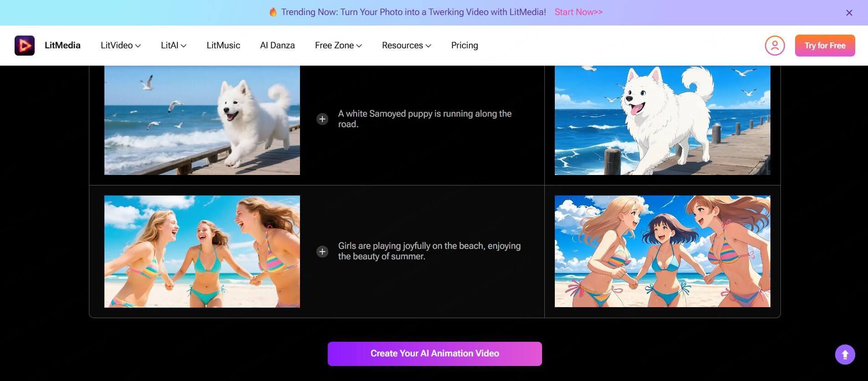Image resolution: width=868 pixels, height=381 pixels.
Task: Navigate to Pricing
Action: pyautogui.click(x=464, y=46)
